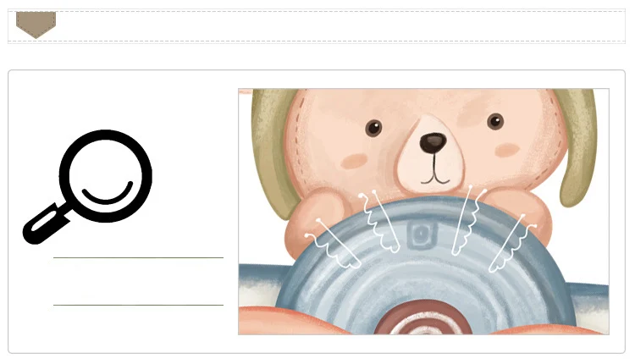The width and height of the screenshot is (635, 364).
Task: Click the bear's mouth below the nose
Action: pyautogui.click(x=435, y=176)
